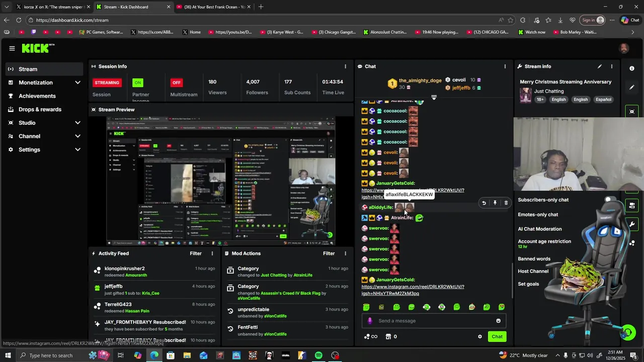Toggle the Multistream OFF badge
Viewport: 644px width, 362px height.
tap(177, 82)
